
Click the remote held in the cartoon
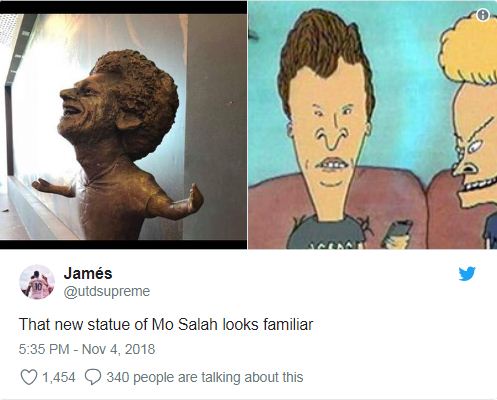pos(397,233)
